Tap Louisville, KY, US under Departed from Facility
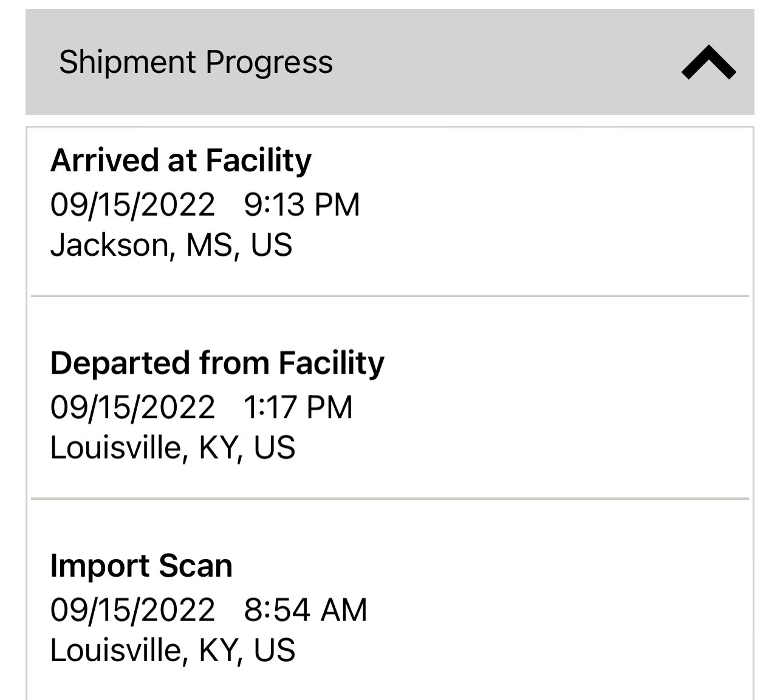780x700 pixels. tap(173, 448)
